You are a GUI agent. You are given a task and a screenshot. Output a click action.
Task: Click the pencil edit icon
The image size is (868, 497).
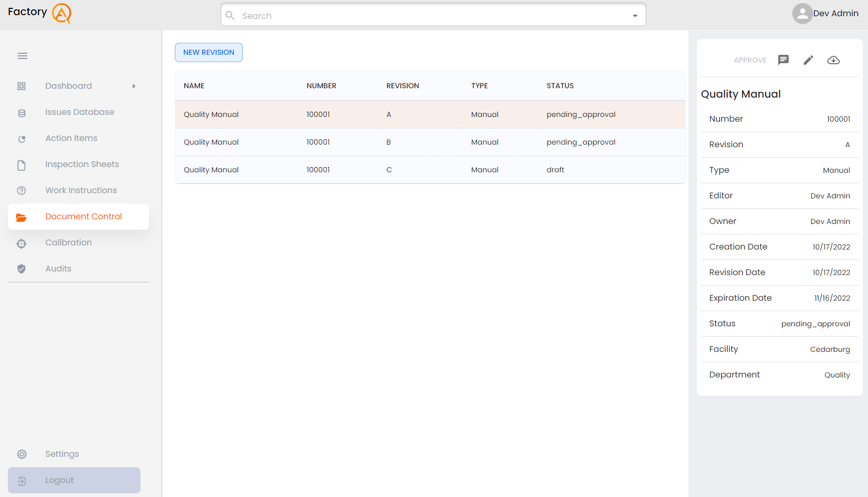coord(808,60)
